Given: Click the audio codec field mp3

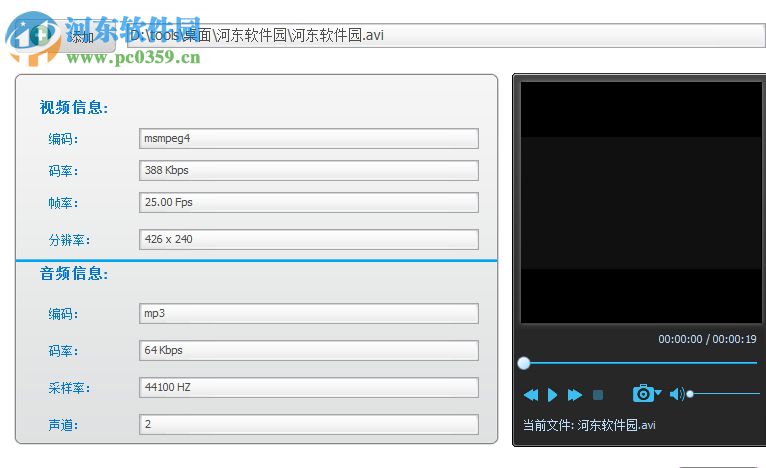Looking at the screenshot, I should 309,313.
